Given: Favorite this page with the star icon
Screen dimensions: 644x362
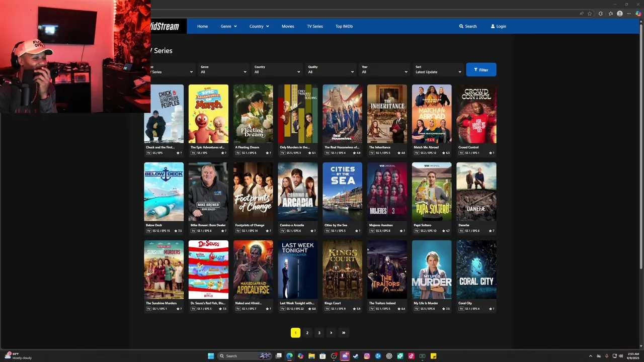Looking at the screenshot, I should tap(590, 14).
